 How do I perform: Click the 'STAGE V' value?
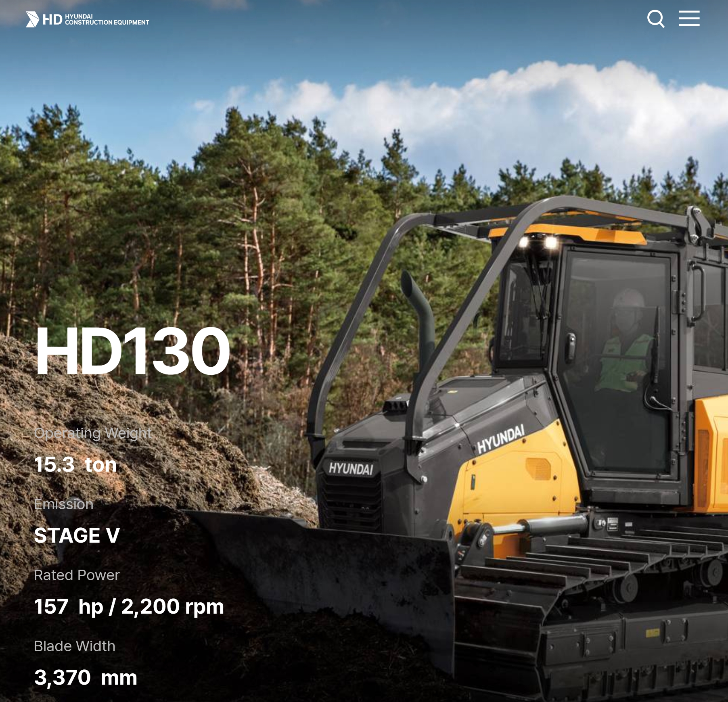point(77,535)
